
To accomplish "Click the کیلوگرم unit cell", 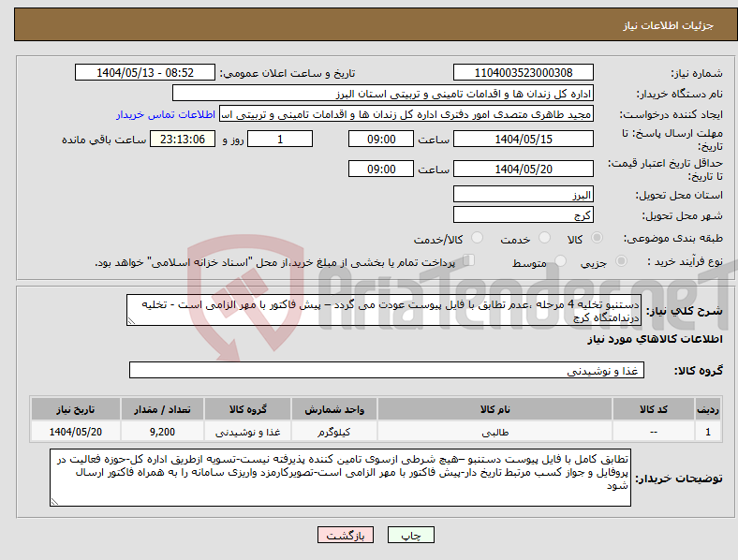I will (x=334, y=432).
